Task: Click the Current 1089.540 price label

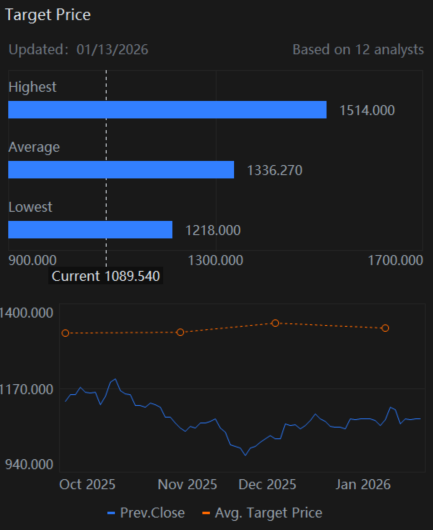Action: (105, 276)
